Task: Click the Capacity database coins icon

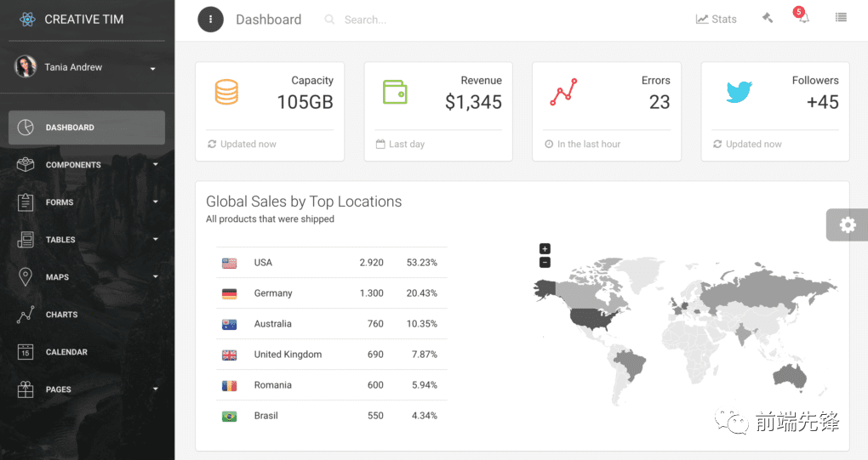Action: click(x=226, y=92)
